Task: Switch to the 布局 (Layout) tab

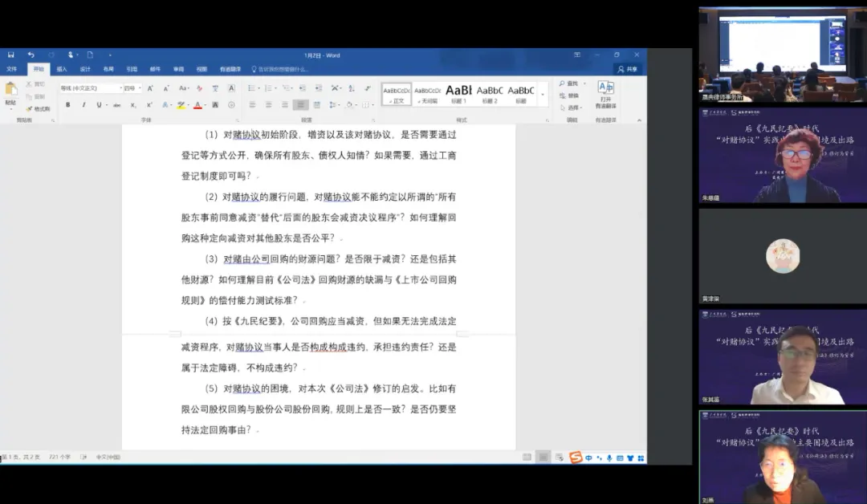Action: [x=108, y=69]
